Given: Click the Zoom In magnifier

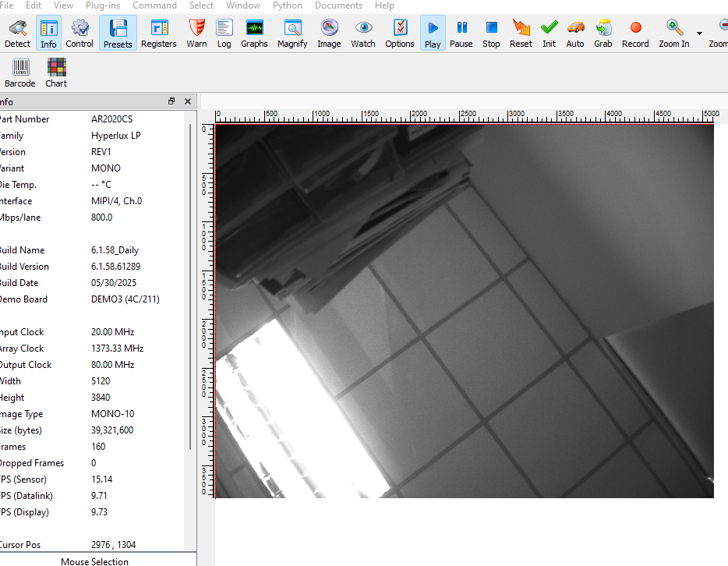Looking at the screenshot, I should [x=674, y=33].
